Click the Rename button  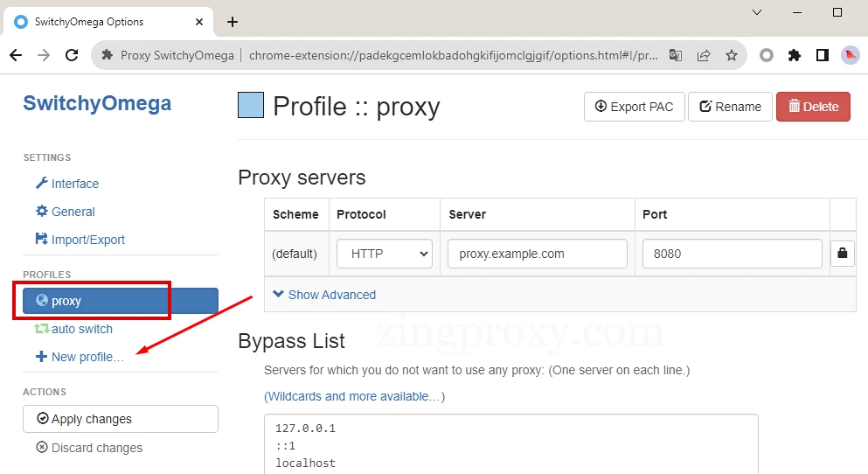(730, 107)
